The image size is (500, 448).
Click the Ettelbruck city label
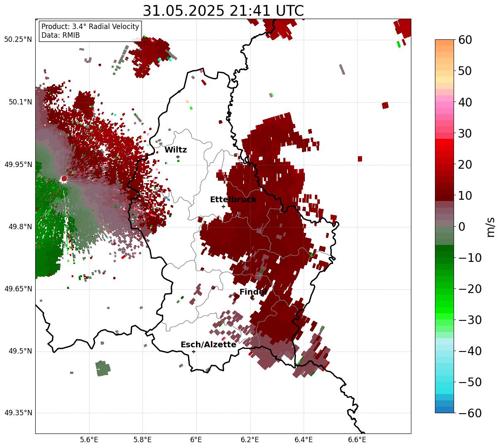[233, 200]
